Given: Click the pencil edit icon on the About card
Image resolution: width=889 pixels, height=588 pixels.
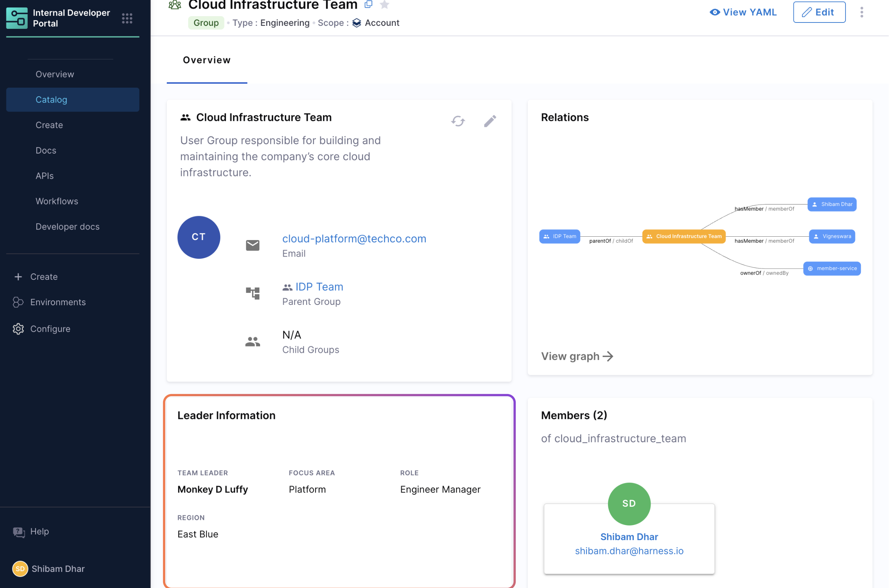Looking at the screenshot, I should [490, 121].
